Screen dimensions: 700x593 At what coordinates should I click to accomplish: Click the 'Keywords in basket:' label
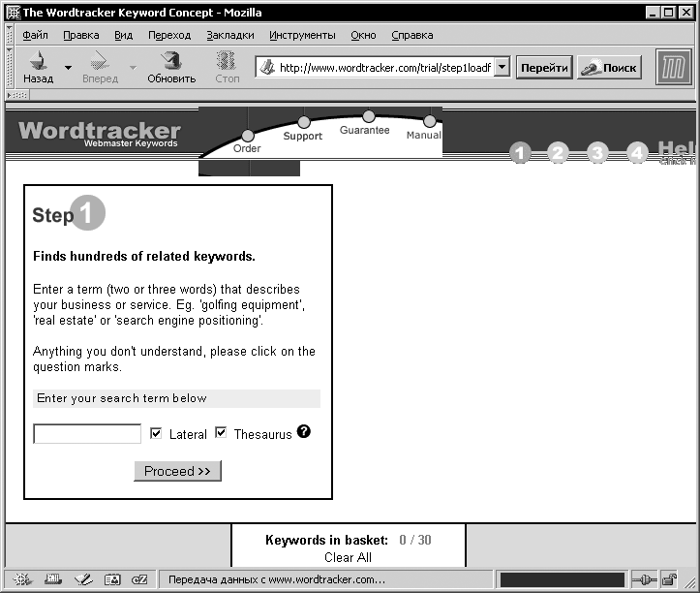coord(326,540)
